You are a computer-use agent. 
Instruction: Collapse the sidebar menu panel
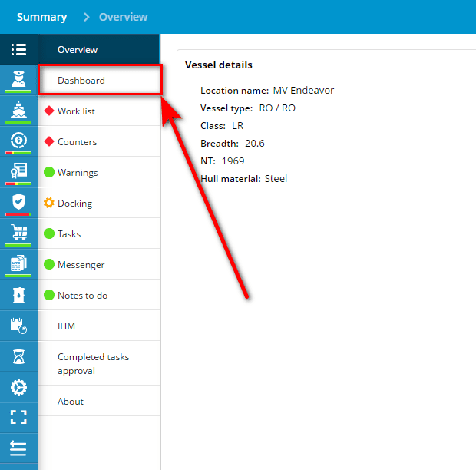[x=18, y=448]
